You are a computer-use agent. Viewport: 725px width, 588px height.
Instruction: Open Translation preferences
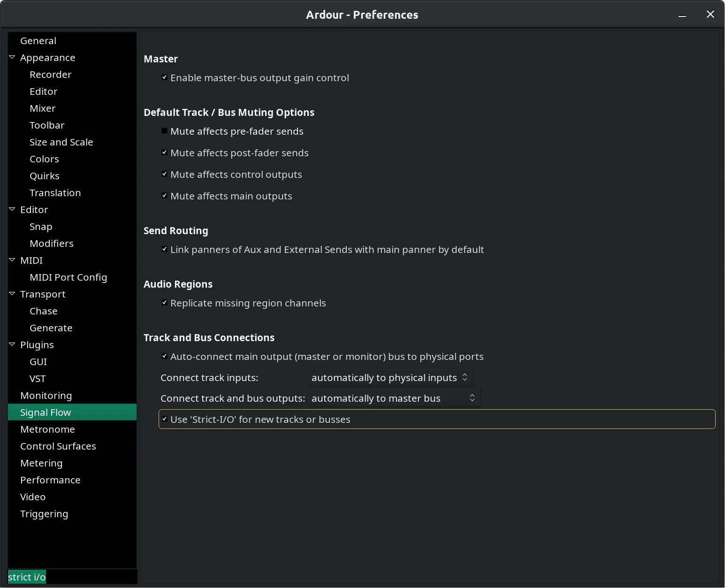click(55, 193)
